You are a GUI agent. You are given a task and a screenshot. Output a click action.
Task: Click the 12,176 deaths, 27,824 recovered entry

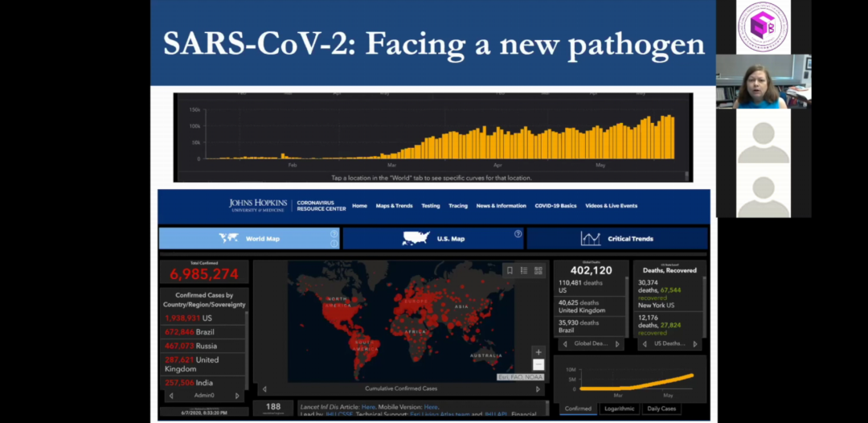668,325
